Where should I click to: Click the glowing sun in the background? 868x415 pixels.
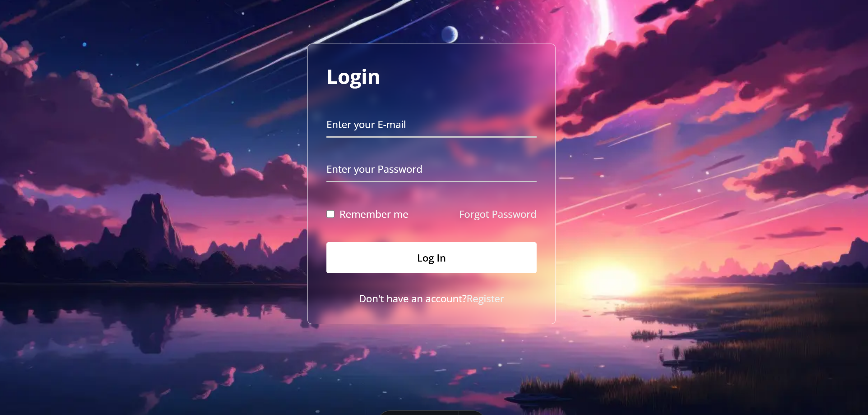click(x=607, y=279)
